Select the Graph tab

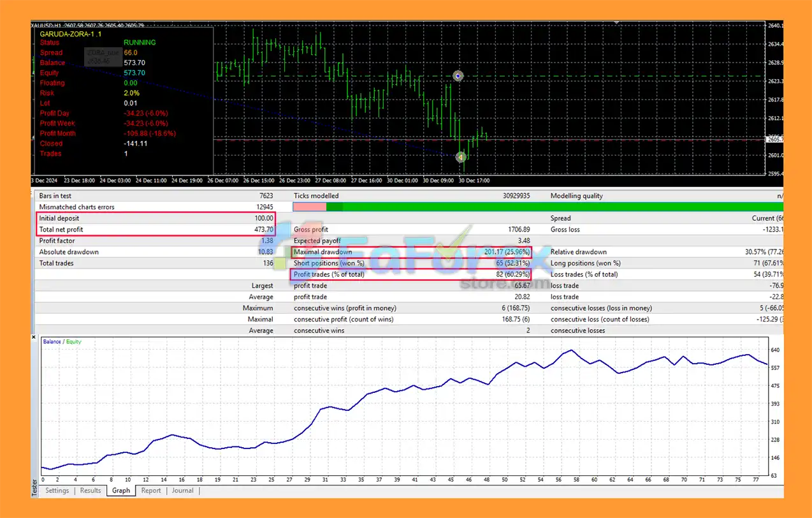click(121, 491)
